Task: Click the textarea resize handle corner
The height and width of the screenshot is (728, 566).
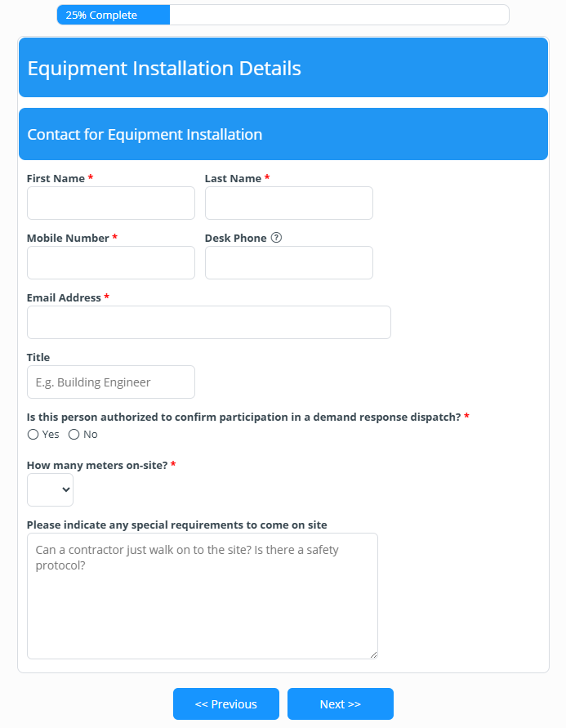Action: [x=373, y=654]
